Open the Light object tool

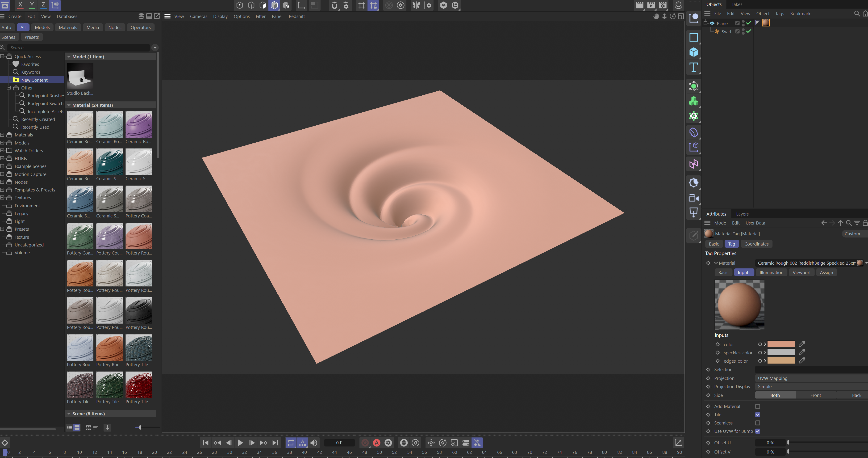(693, 213)
